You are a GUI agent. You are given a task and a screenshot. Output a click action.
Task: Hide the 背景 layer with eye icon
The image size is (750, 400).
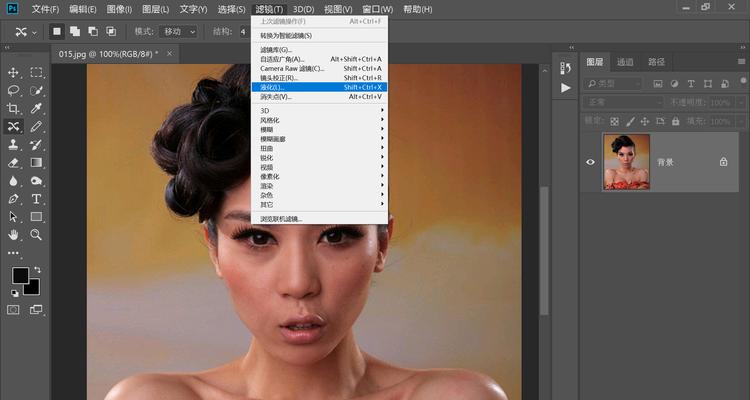coord(590,162)
